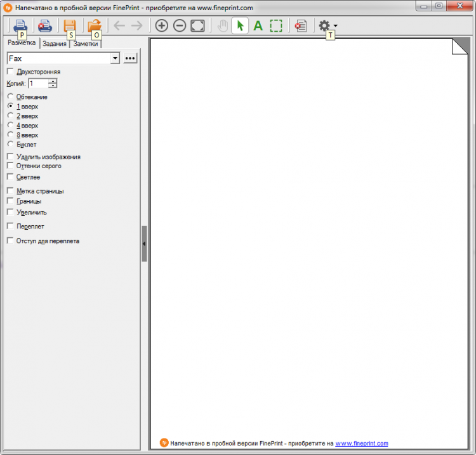Select the hand pan tool

(x=223, y=25)
